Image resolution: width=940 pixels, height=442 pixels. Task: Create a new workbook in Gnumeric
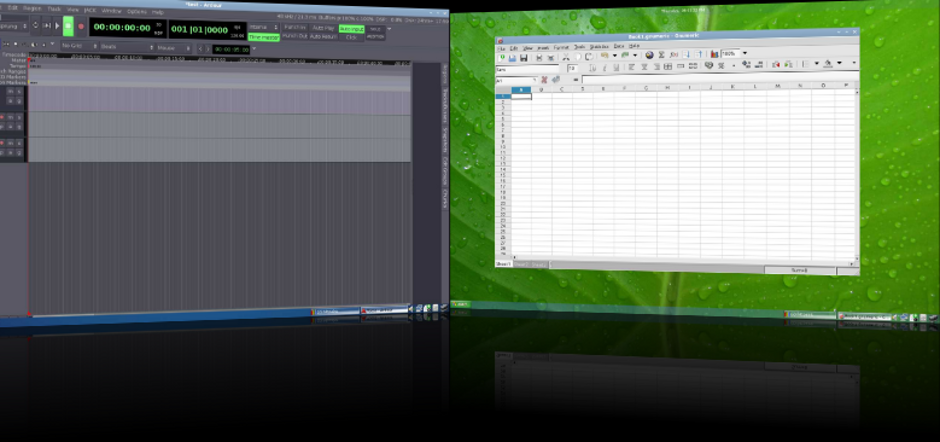[x=501, y=58]
